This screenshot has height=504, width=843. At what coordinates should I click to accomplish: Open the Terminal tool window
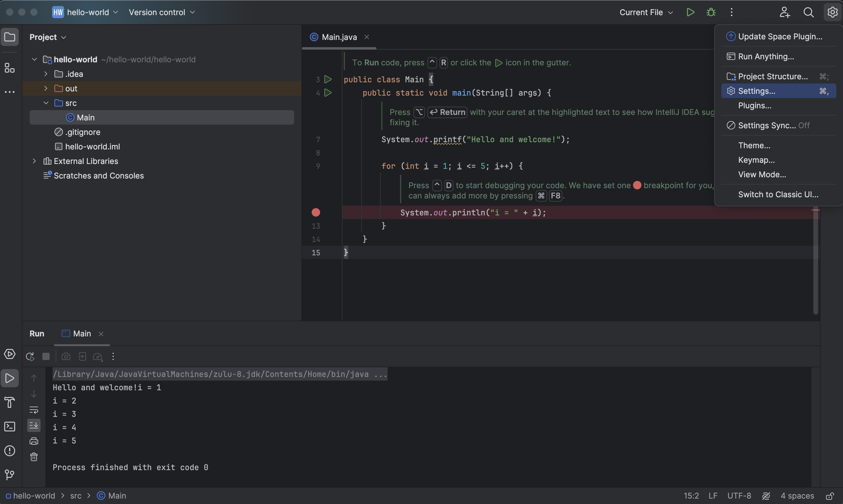tap(9, 427)
